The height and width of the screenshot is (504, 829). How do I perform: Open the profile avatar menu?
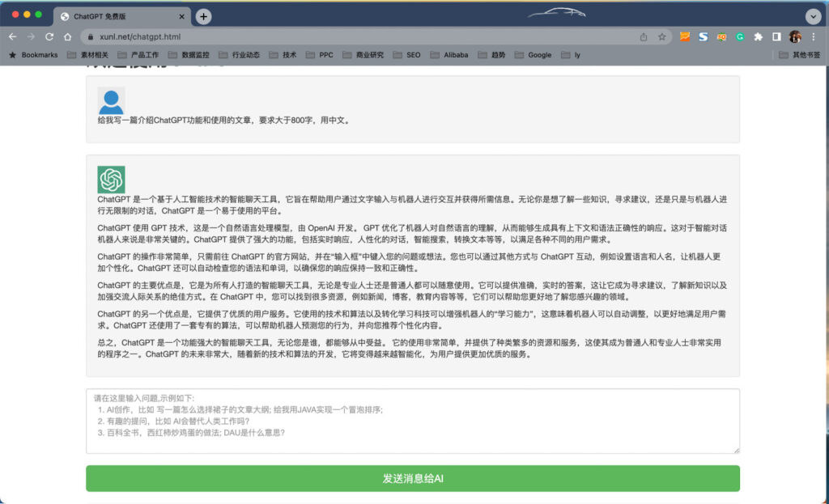coord(795,36)
